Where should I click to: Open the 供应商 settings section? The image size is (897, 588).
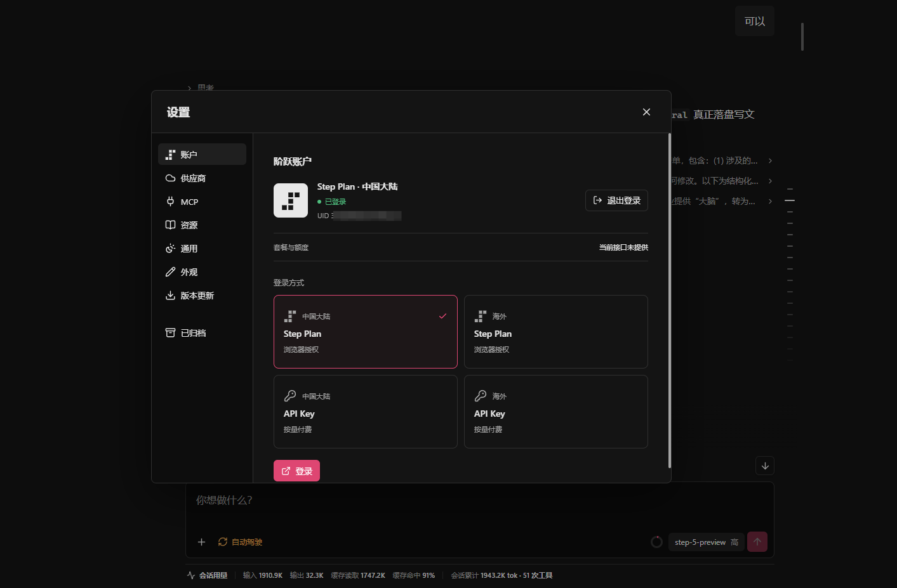(202, 178)
